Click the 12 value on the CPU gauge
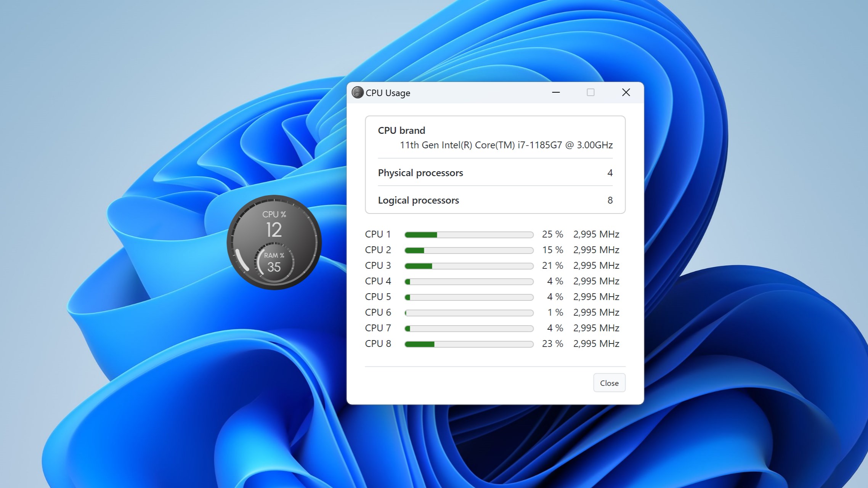The width and height of the screenshot is (868, 488). pyautogui.click(x=273, y=231)
